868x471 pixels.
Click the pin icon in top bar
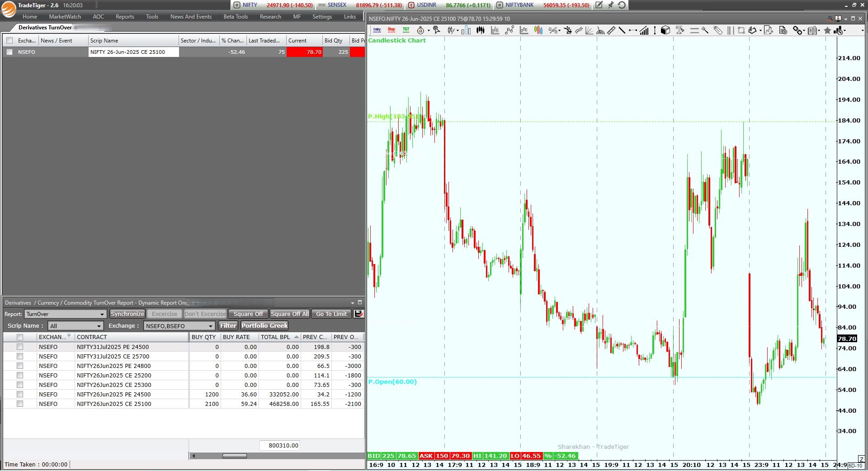(x=611, y=5)
